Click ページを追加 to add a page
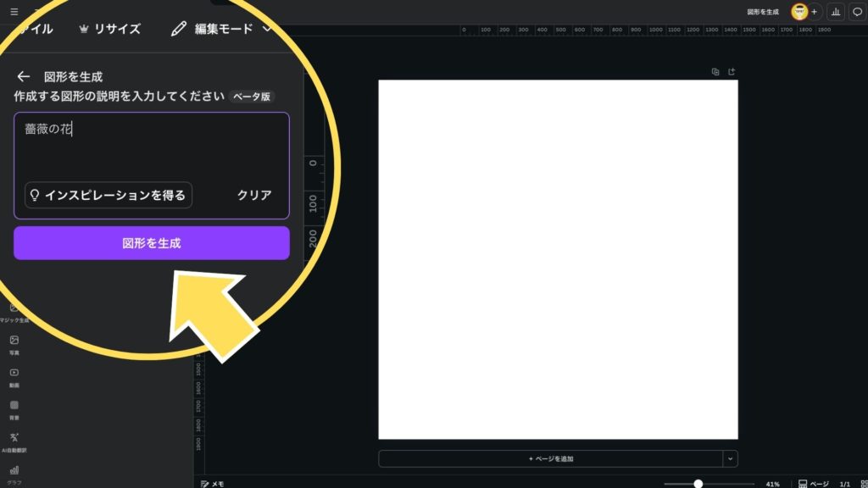Viewport: 868px width, 488px height. pos(551,458)
